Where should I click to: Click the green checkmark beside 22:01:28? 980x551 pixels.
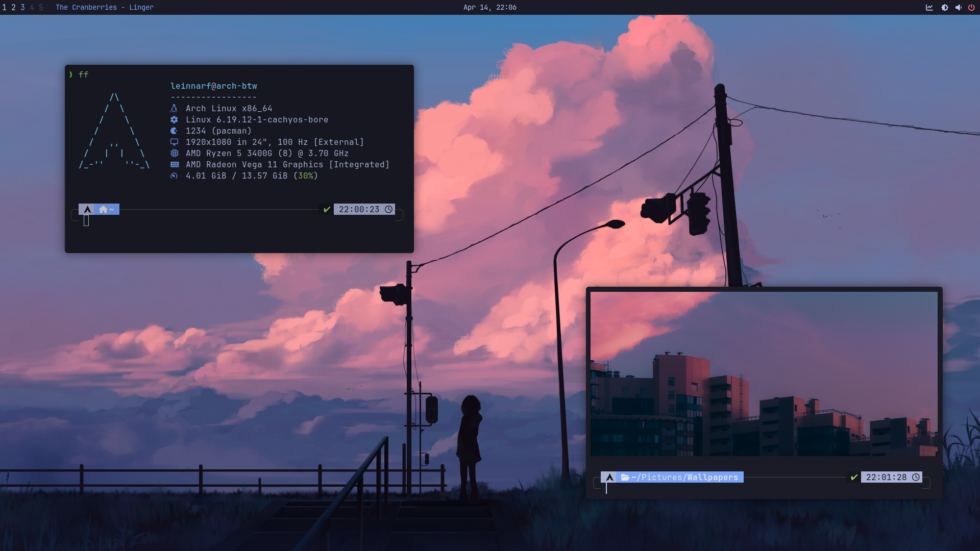point(854,477)
